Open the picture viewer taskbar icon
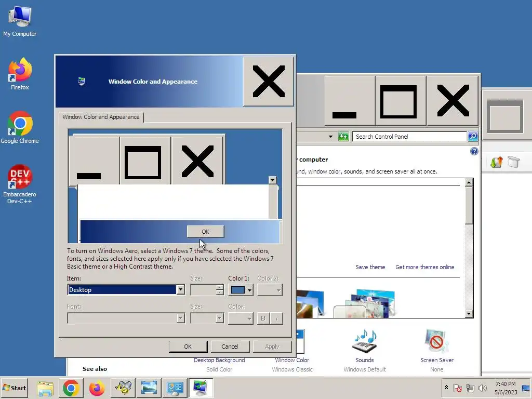Viewport: 532px width, 399px height. click(x=149, y=388)
